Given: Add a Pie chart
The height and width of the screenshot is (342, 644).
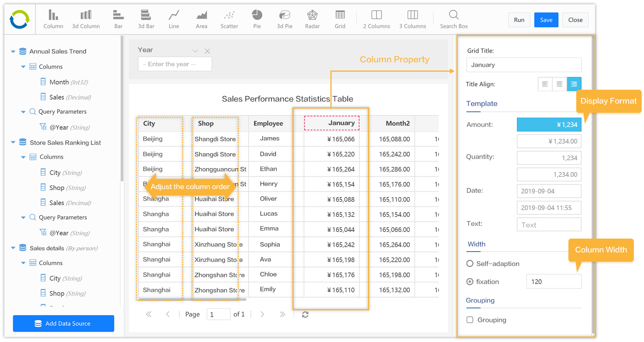Looking at the screenshot, I should pyautogui.click(x=257, y=20).
